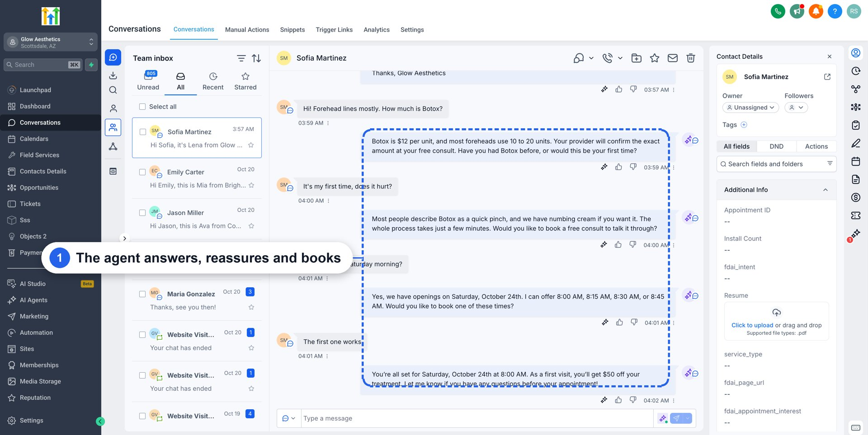Add a tag with the plus icon
Image resolution: width=868 pixels, height=435 pixels.
point(744,125)
